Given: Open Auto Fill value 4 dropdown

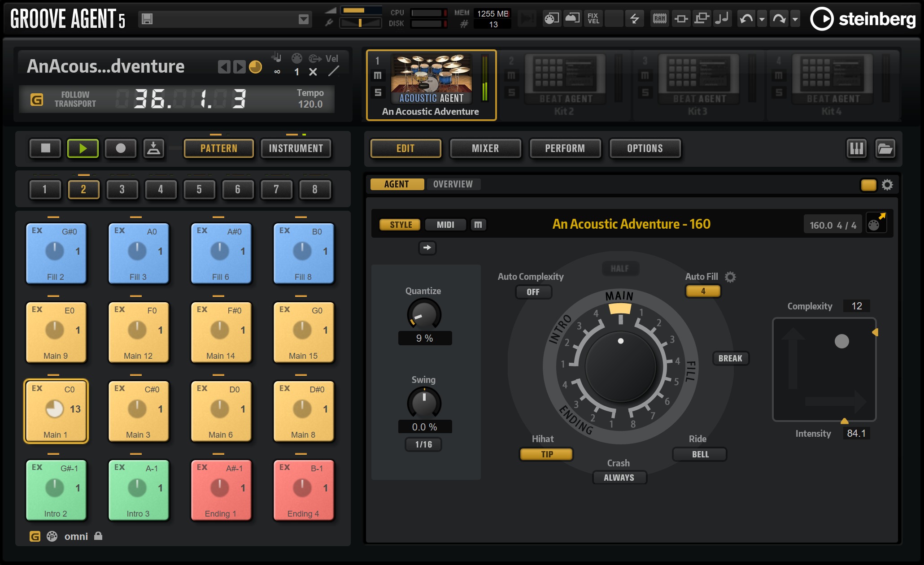Looking at the screenshot, I should point(703,291).
